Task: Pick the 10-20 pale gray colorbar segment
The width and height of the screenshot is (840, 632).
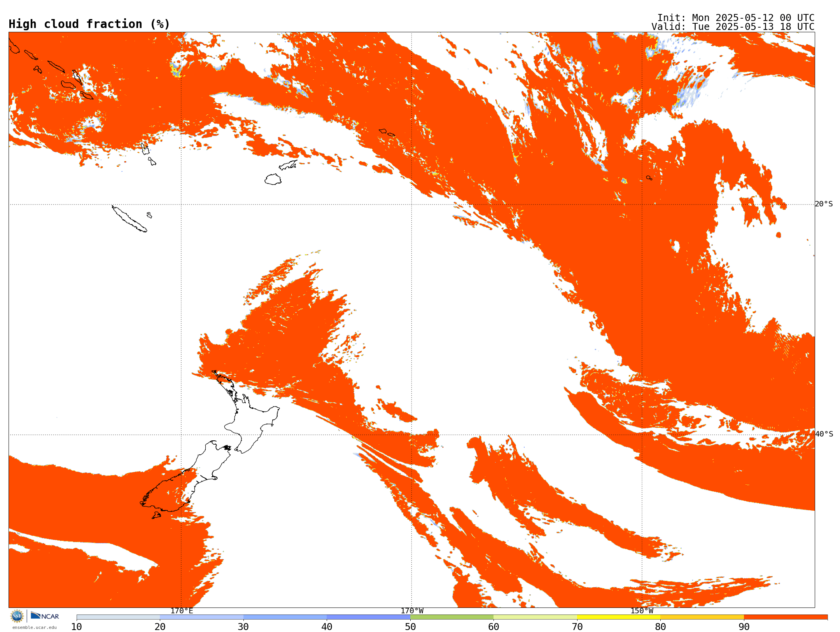Action: [x=118, y=617]
